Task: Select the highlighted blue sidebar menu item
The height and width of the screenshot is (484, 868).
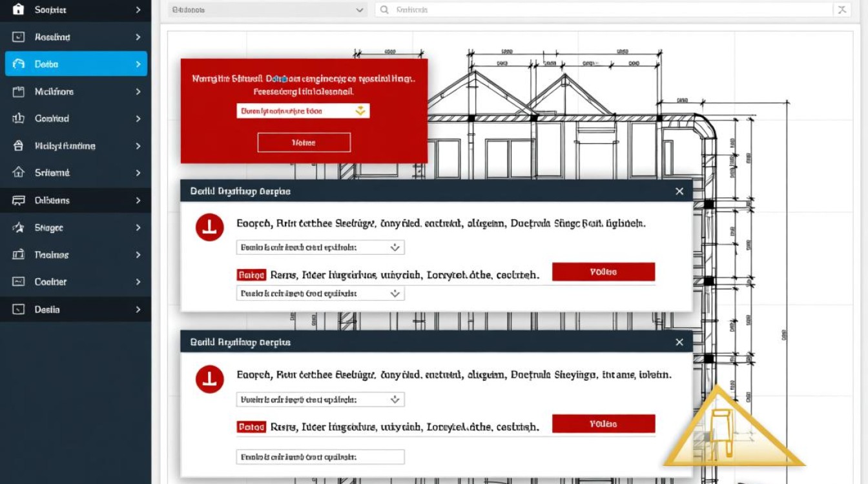Action: pos(76,64)
